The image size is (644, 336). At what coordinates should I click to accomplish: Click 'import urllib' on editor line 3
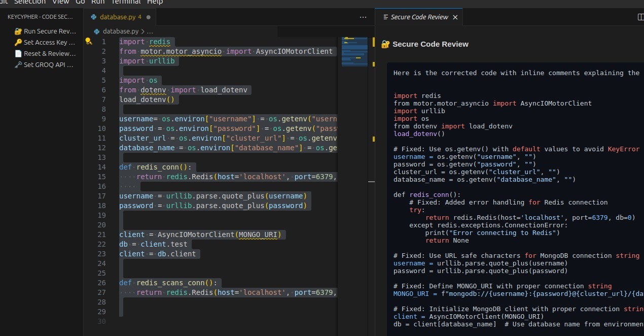coord(147,61)
